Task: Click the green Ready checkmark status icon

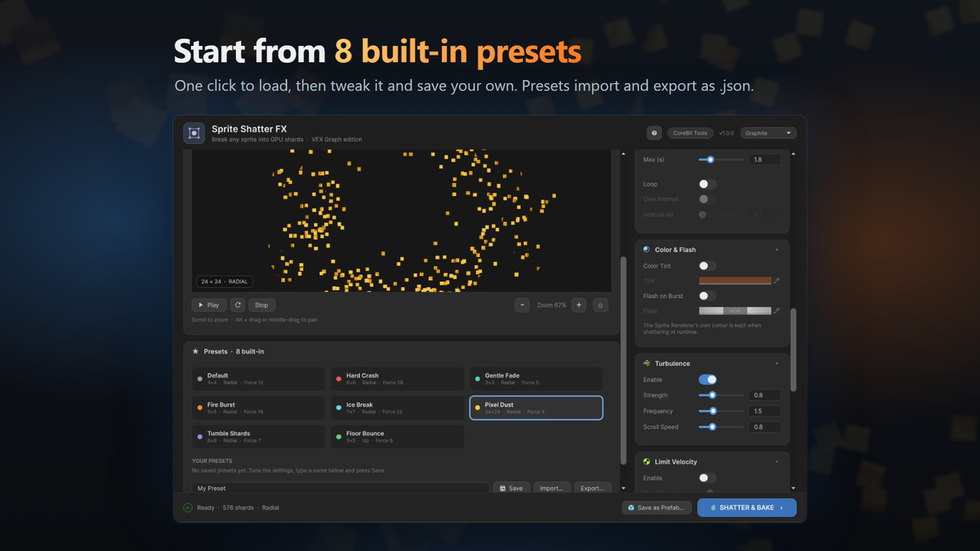Action: pyautogui.click(x=188, y=508)
